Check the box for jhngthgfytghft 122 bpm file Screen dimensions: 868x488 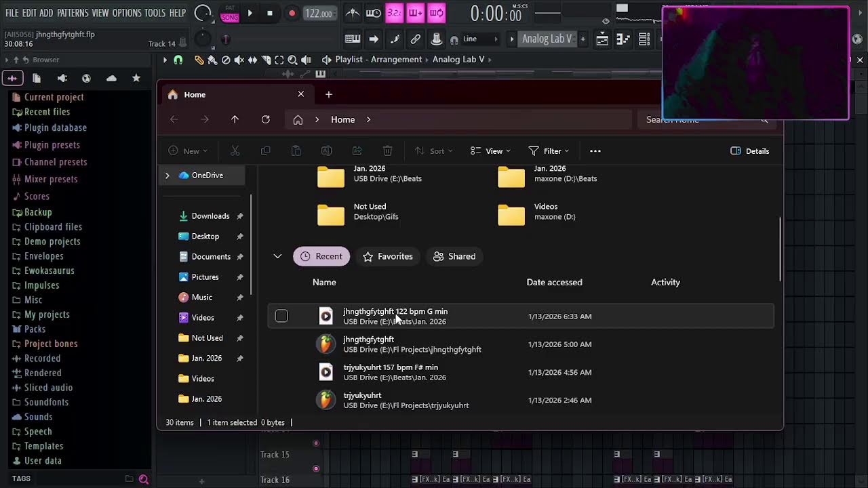(281, 316)
